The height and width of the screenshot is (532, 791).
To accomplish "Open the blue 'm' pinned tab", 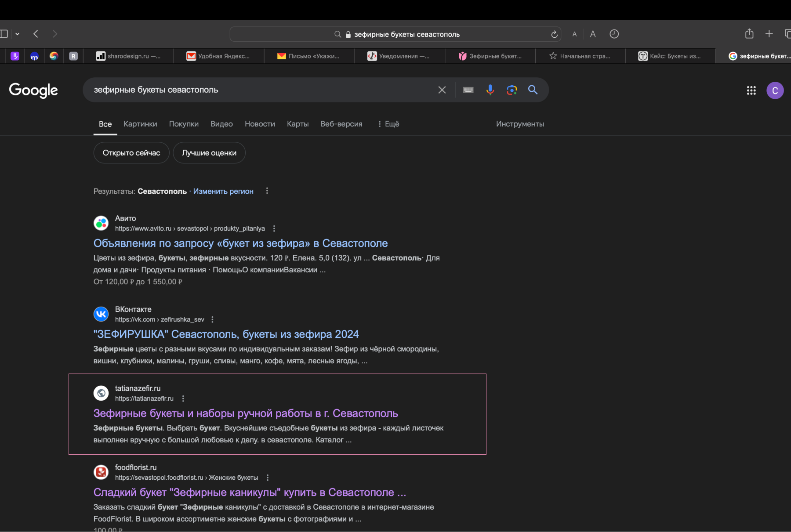I will coord(34,56).
